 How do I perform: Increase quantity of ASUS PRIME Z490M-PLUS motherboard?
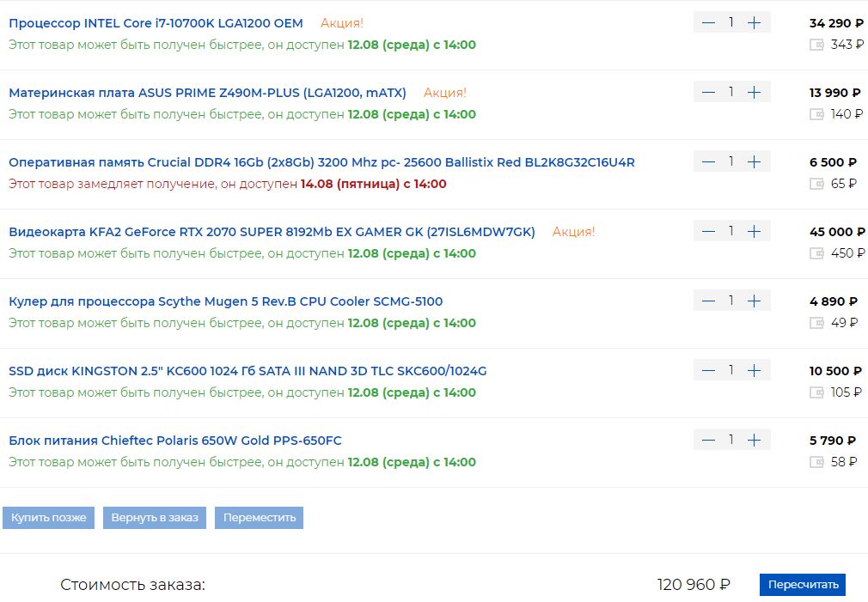pyautogui.click(x=754, y=93)
